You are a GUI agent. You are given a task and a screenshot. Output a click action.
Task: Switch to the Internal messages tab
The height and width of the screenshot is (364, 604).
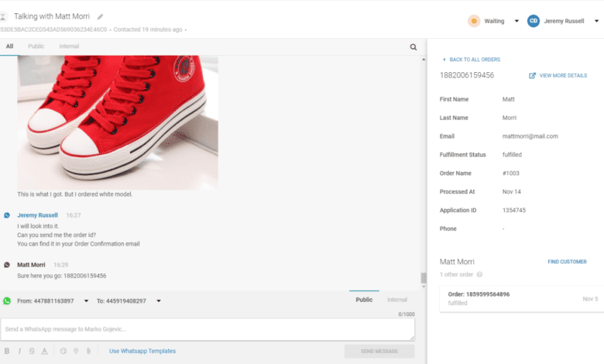69,46
